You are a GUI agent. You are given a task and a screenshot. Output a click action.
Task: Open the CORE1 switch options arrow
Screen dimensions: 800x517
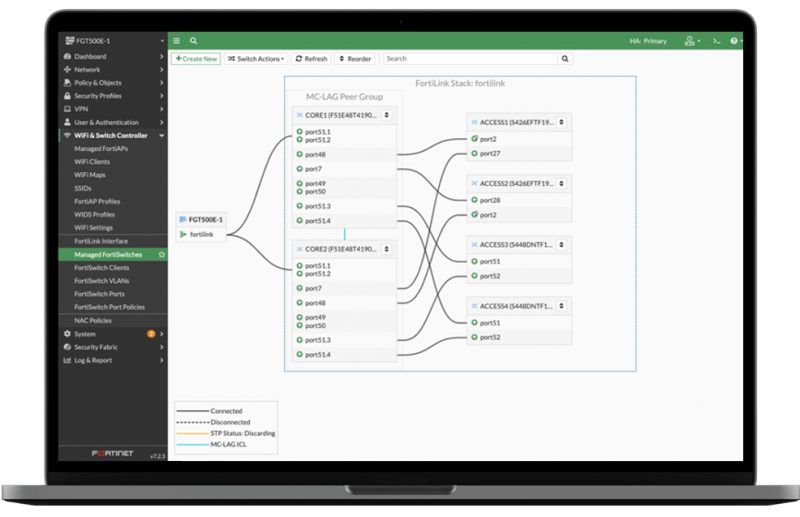tap(387, 115)
